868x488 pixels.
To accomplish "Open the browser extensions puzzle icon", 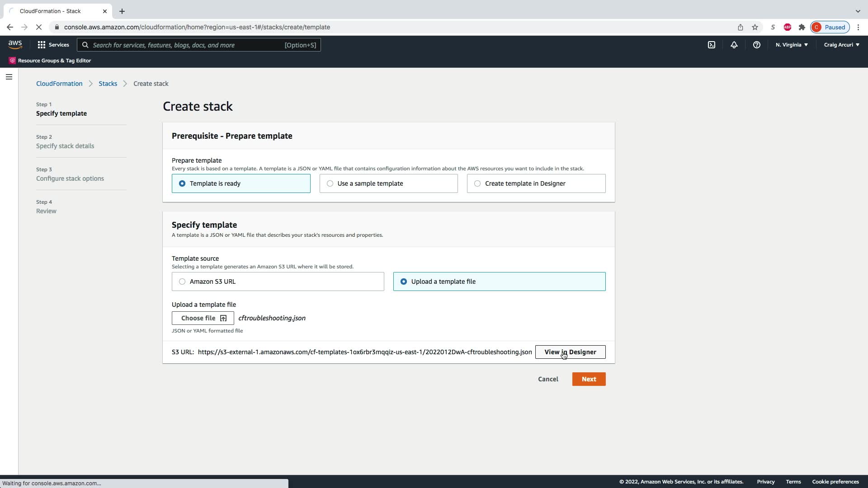I will 802,27.
